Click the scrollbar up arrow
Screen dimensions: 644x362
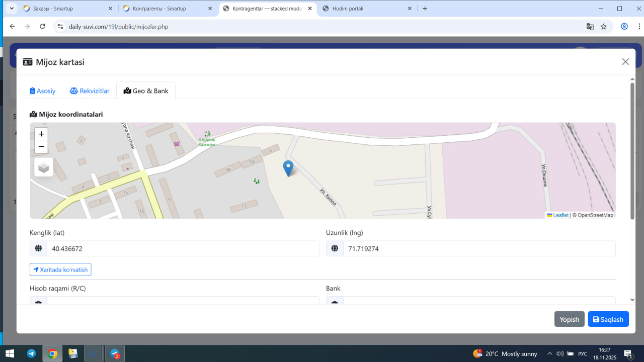point(632,79)
